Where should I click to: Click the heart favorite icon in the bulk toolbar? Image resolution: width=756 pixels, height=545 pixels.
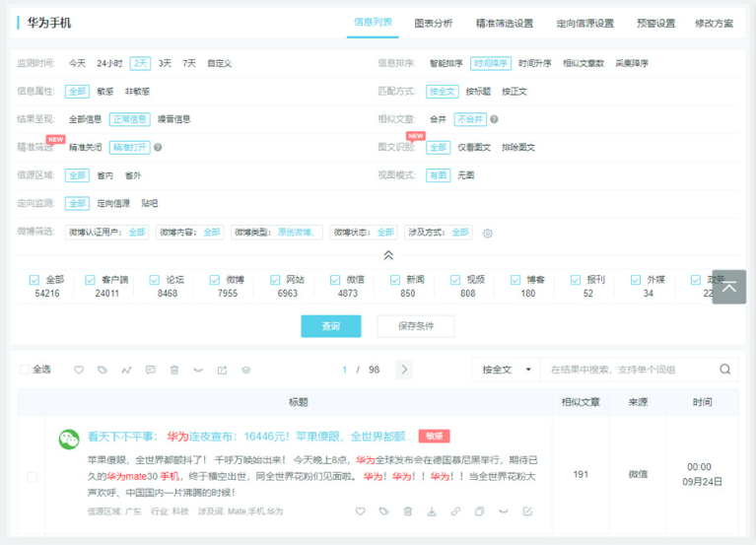(x=79, y=370)
